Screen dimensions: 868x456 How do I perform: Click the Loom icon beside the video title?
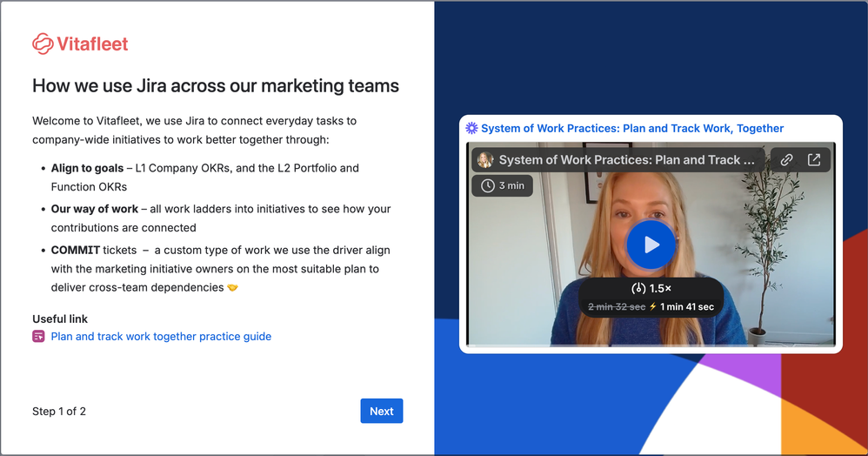471,128
